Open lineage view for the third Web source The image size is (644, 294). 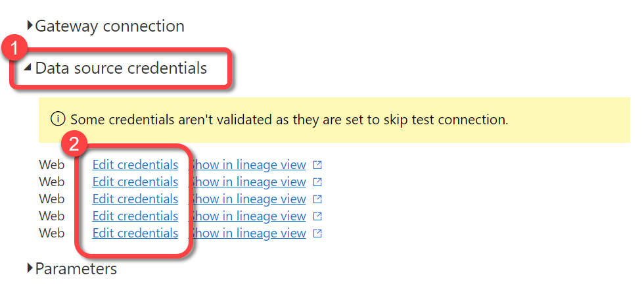point(250,199)
